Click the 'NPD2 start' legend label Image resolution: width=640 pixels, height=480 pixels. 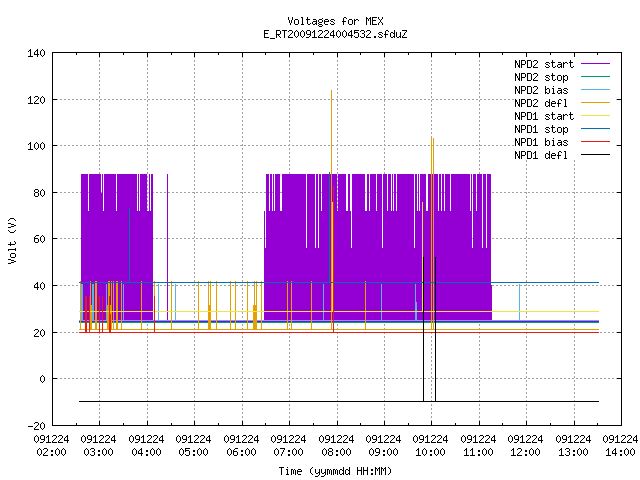(x=544, y=64)
